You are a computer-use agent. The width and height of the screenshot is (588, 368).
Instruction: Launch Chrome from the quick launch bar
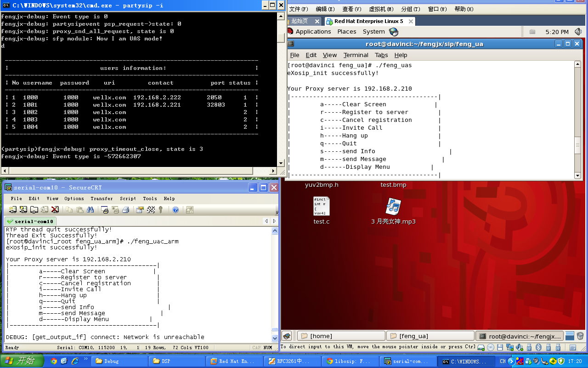(x=54, y=361)
